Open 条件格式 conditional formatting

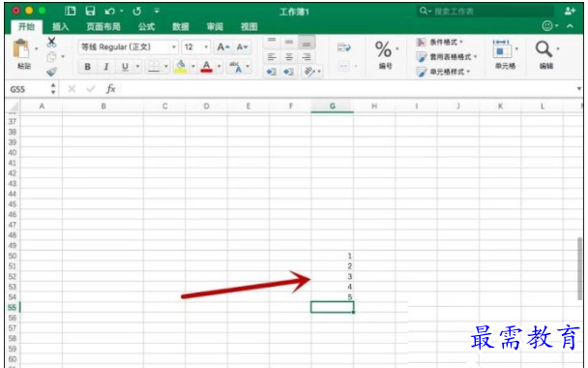click(x=440, y=42)
